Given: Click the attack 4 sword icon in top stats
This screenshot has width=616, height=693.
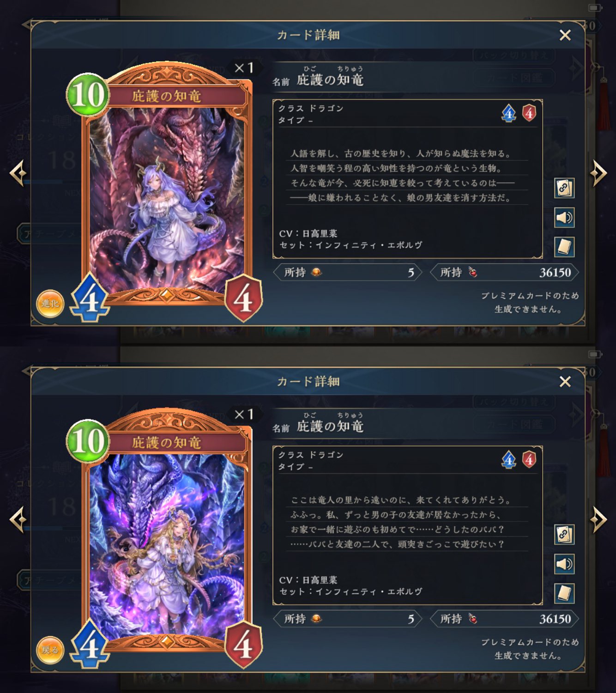Looking at the screenshot, I should point(509,113).
